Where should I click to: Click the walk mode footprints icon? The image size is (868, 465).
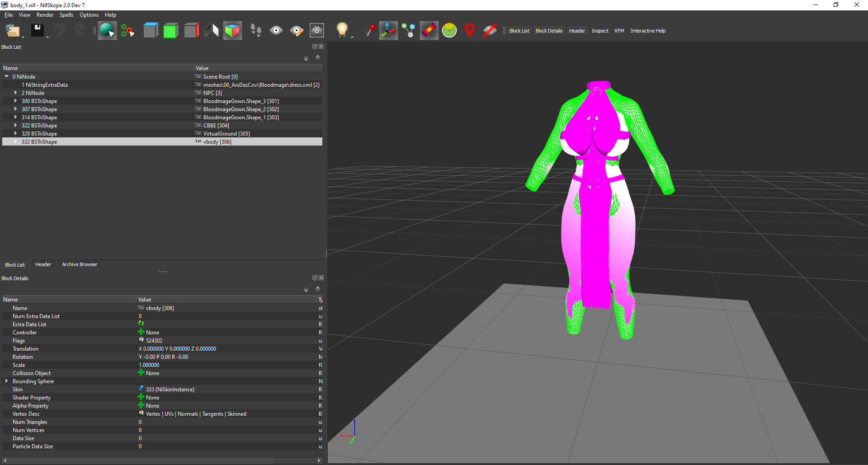pyautogui.click(x=256, y=31)
